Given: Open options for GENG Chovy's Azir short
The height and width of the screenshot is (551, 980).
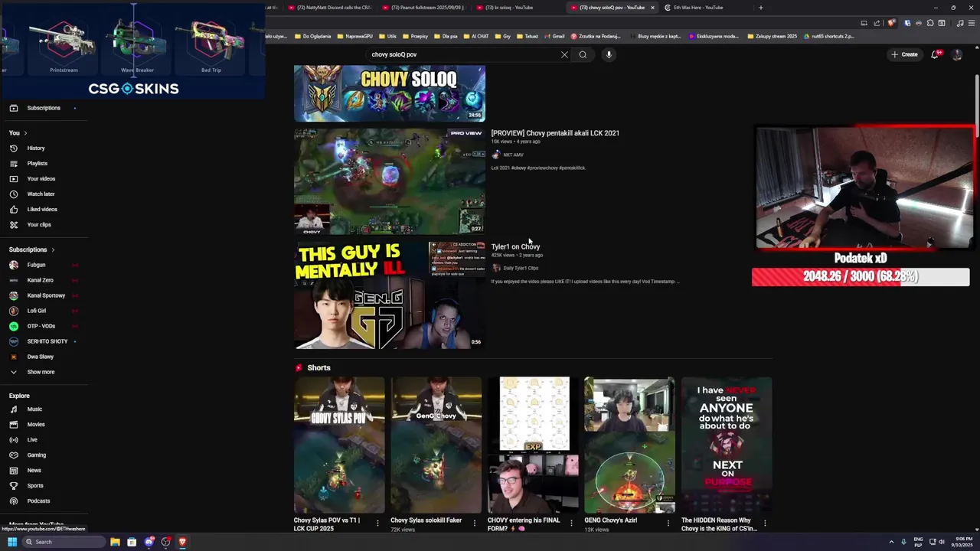Looking at the screenshot, I should click(x=668, y=523).
